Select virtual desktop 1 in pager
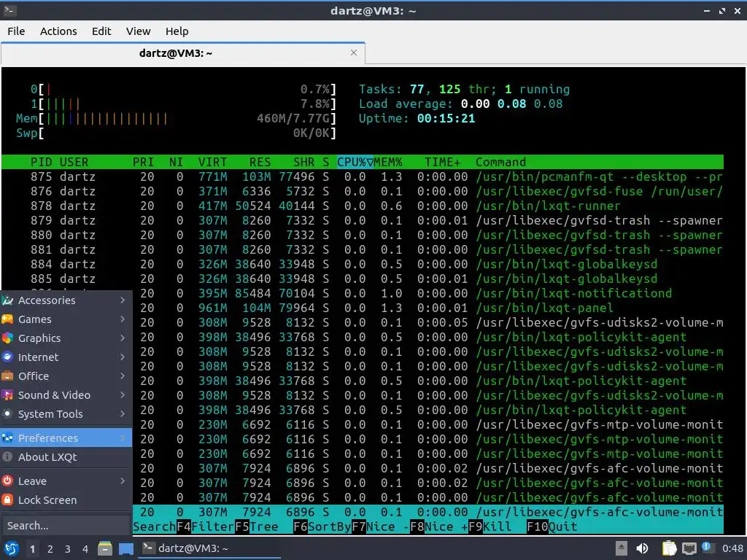Viewport: 747px width, 560px height. (32, 549)
